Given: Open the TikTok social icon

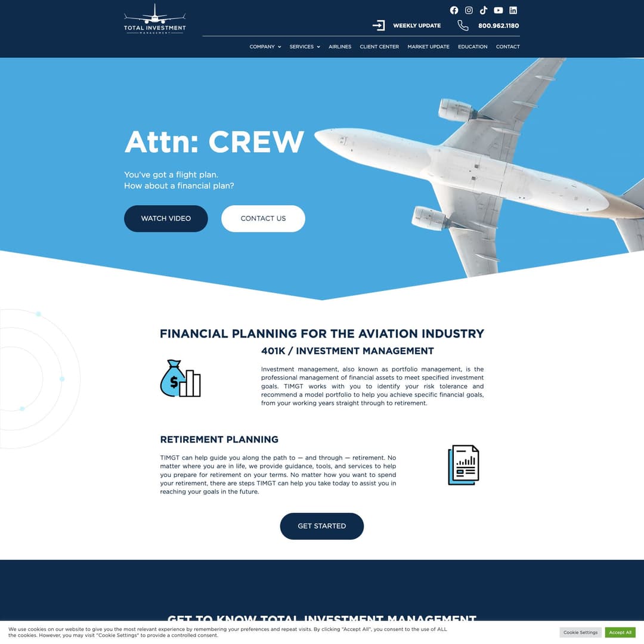Looking at the screenshot, I should 484,10.
